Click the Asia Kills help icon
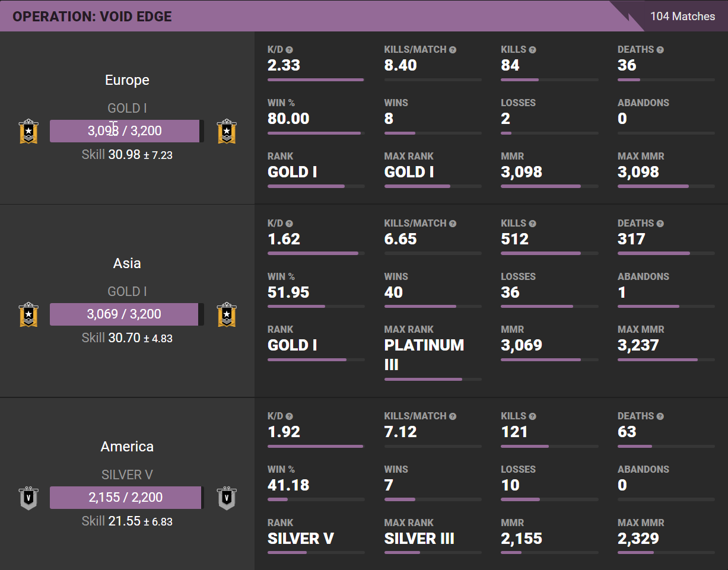The image size is (728, 570). 533,224
